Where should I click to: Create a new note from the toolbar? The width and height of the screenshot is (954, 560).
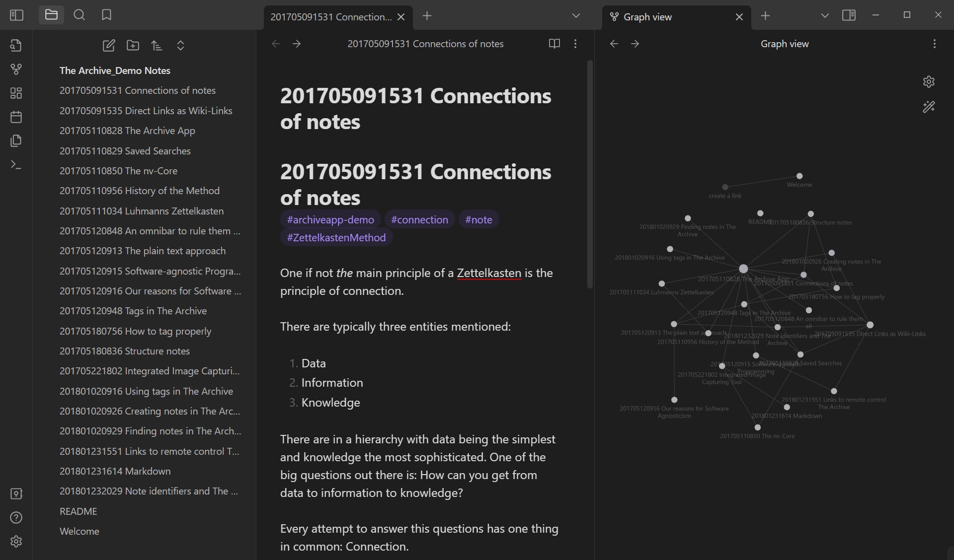tap(109, 46)
